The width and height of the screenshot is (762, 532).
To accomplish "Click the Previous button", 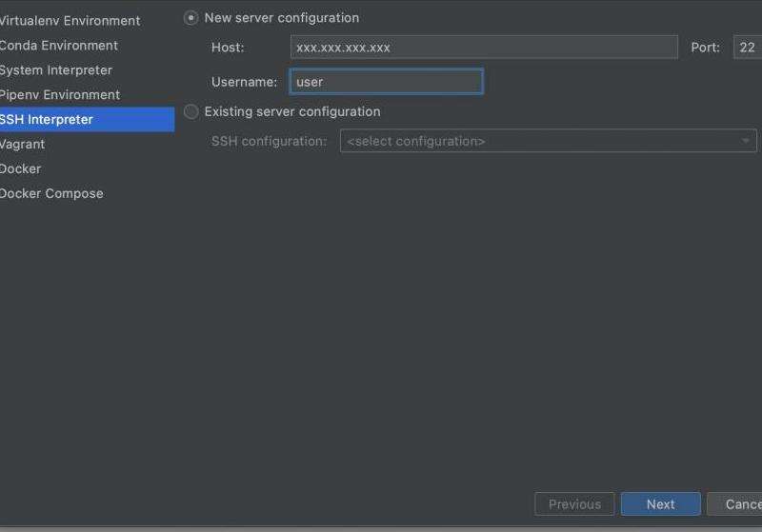I will click(x=574, y=504).
